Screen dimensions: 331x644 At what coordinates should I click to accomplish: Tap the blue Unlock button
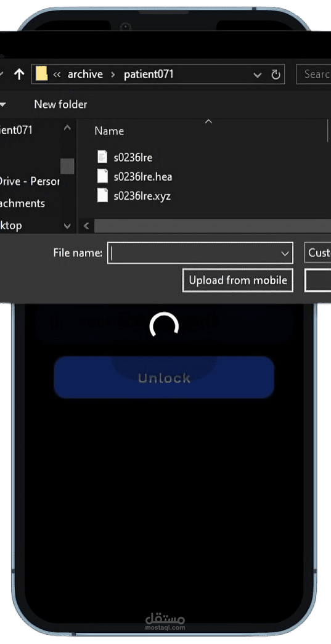[164, 377]
